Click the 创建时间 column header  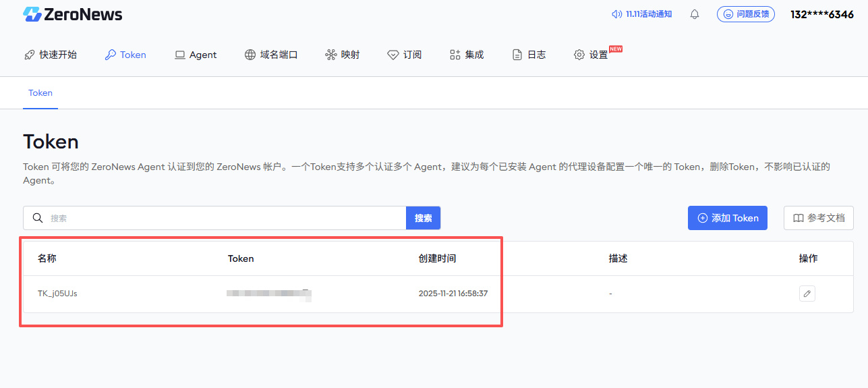coord(437,258)
